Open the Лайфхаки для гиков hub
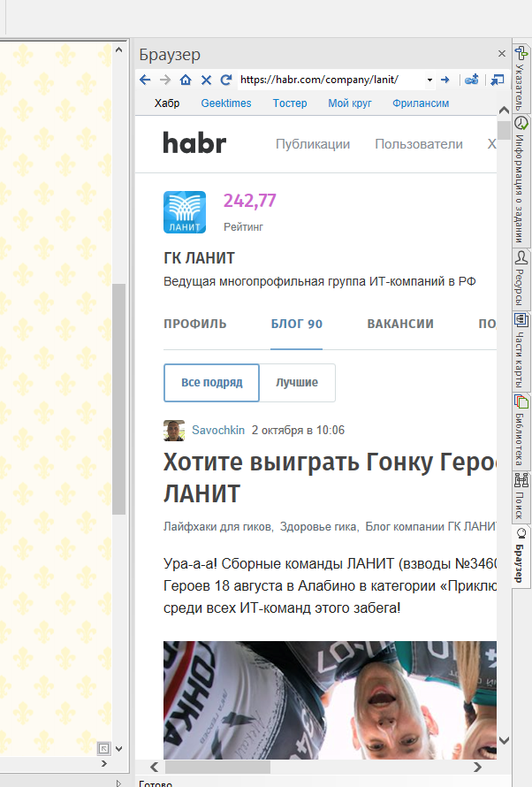 point(217,526)
